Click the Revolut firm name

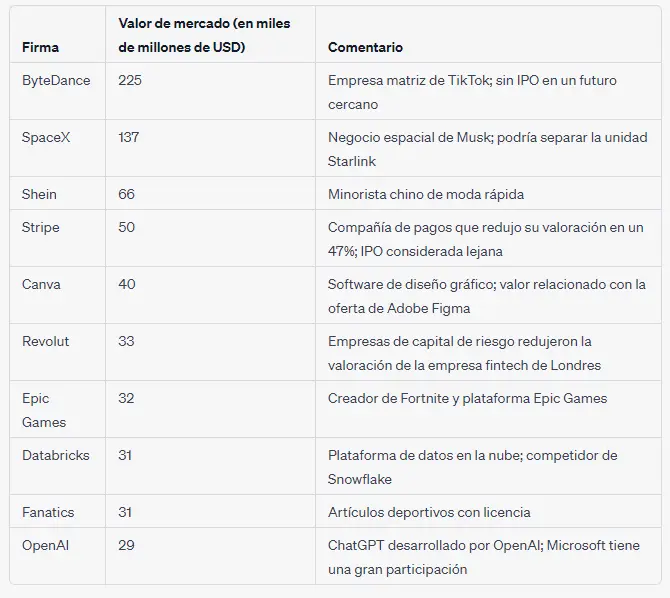tap(46, 341)
